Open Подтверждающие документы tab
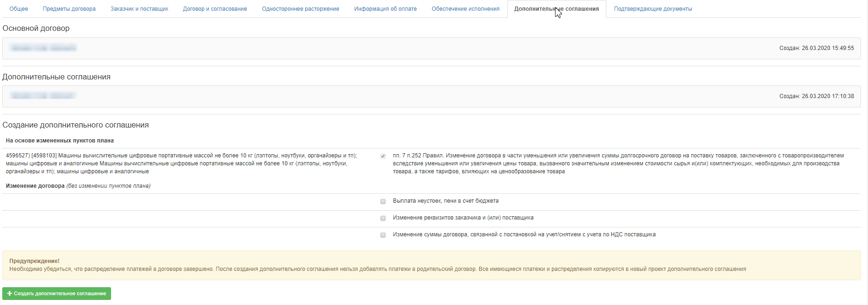 tap(653, 9)
